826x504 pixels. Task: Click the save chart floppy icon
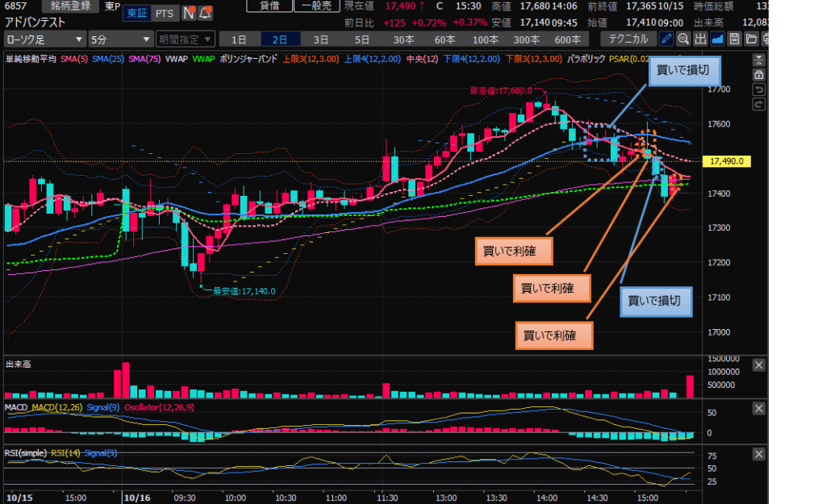pyautogui.click(x=734, y=39)
